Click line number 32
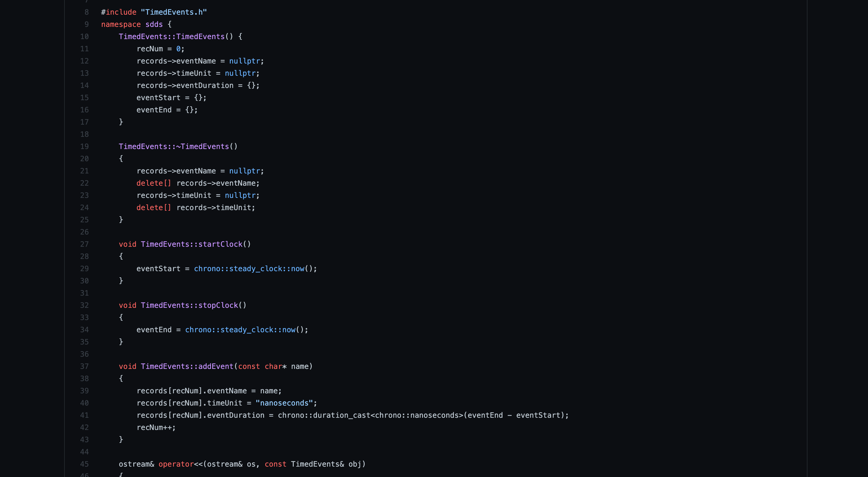868x477 pixels. pyautogui.click(x=84, y=305)
